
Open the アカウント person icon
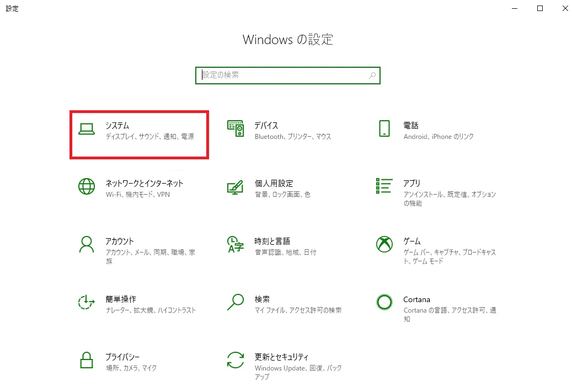tap(87, 244)
